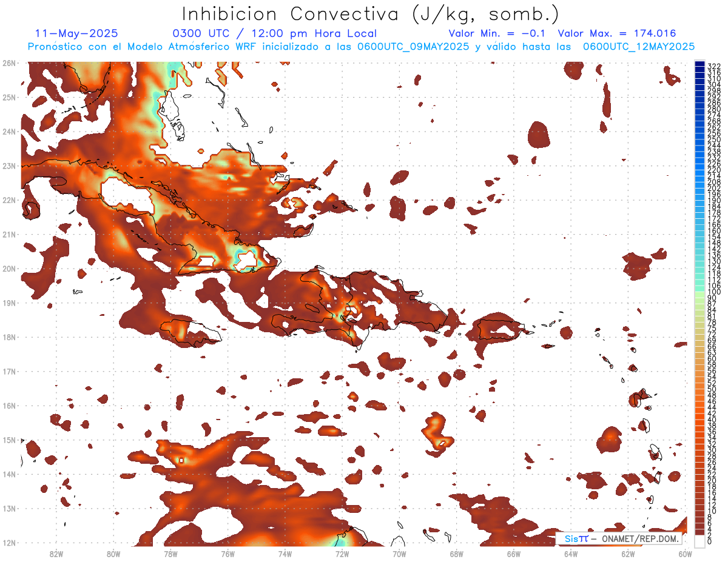Viewport: 728px width, 562px height.
Task: Click the title 'Inhibicion Convectiva (J/kg, somb.)'
Action: 371,15
